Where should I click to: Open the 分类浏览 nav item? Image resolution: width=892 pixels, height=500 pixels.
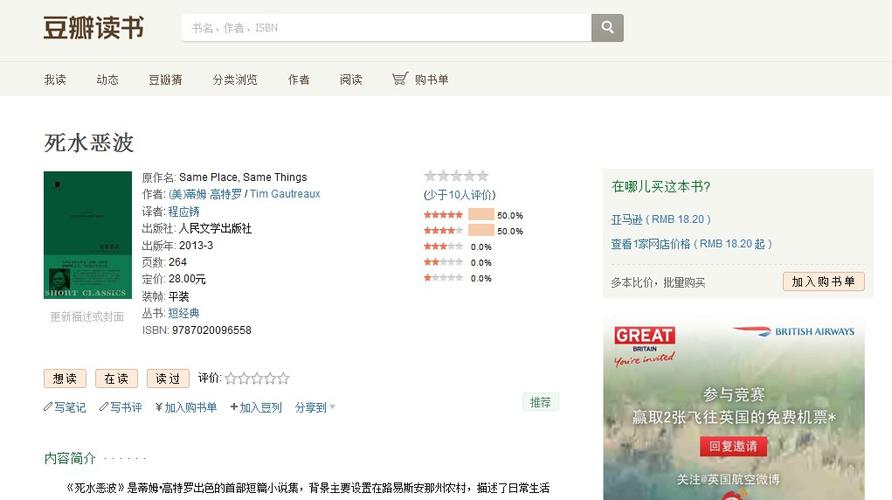click(x=235, y=80)
